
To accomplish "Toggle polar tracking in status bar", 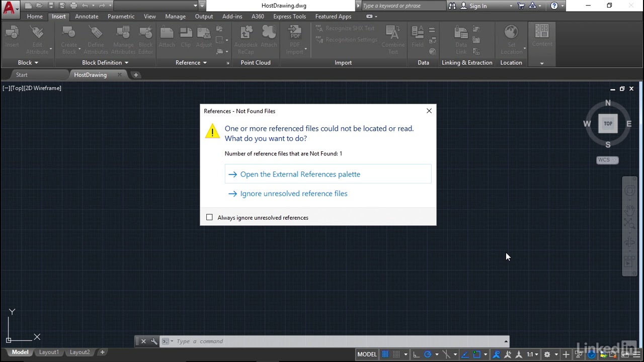I will 427,354.
